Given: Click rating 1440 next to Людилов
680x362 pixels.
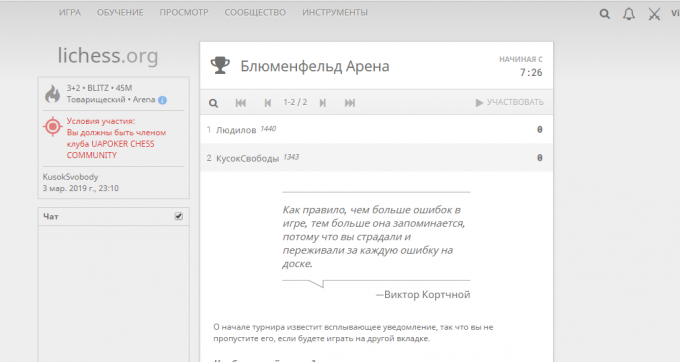Looking at the screenshot, I should pyautogui.click(x=268, y=129).
